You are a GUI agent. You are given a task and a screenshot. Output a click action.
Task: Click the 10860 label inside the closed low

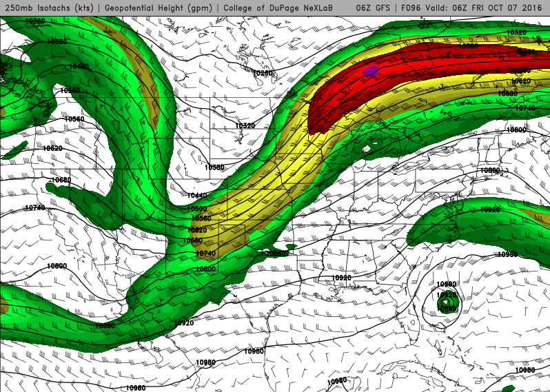(x=447, y=309)
